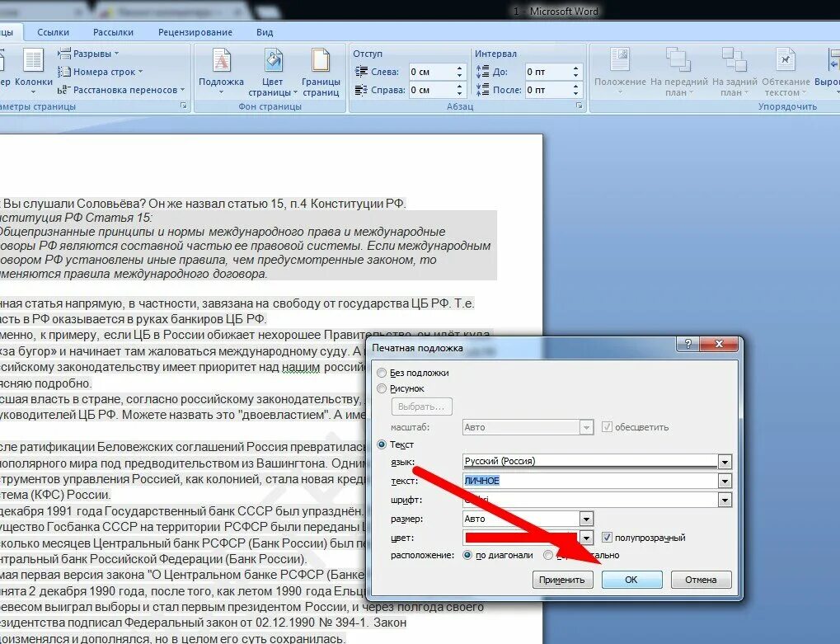Open the Подложка watermark menu
840x644 pixels.
[221, 73]
